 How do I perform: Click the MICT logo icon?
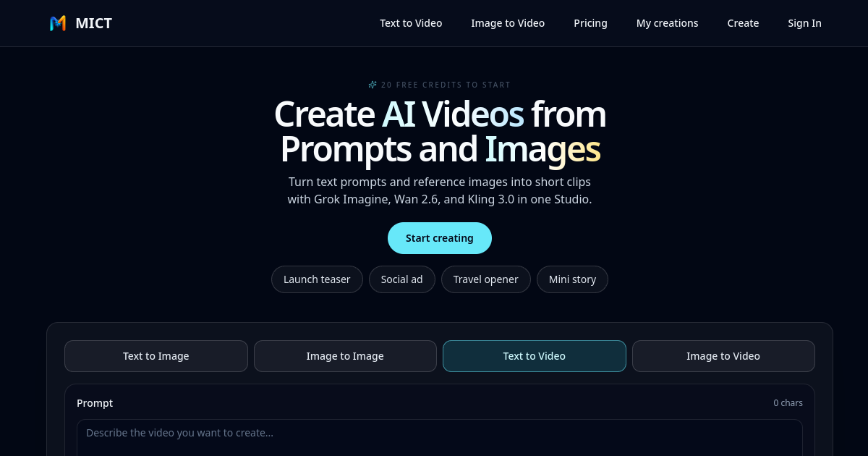point(58,23)
